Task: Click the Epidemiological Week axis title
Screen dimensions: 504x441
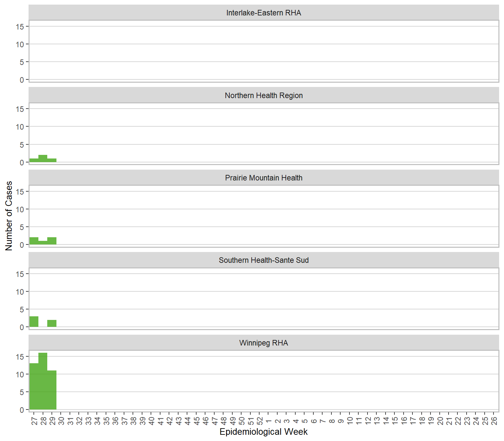Action: (x=263, y=432)
